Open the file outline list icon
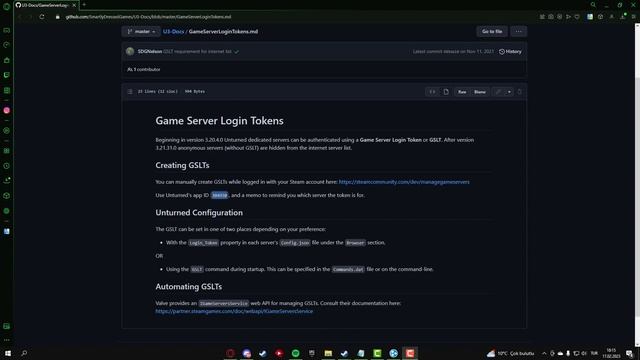 pos(130,91)
